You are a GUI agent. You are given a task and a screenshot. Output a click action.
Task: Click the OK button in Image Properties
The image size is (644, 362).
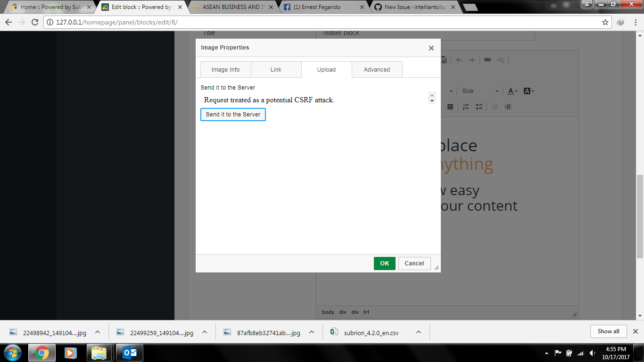click(384, 263)
